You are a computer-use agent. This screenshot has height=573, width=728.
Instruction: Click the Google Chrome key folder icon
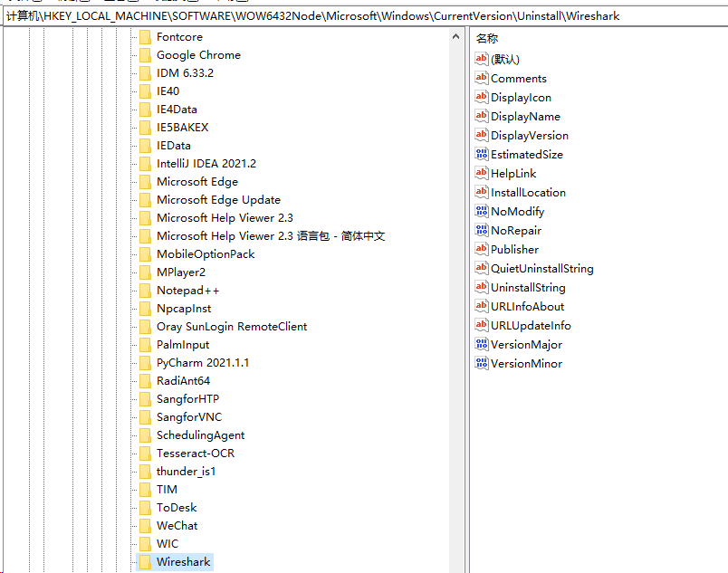[145, 55]
